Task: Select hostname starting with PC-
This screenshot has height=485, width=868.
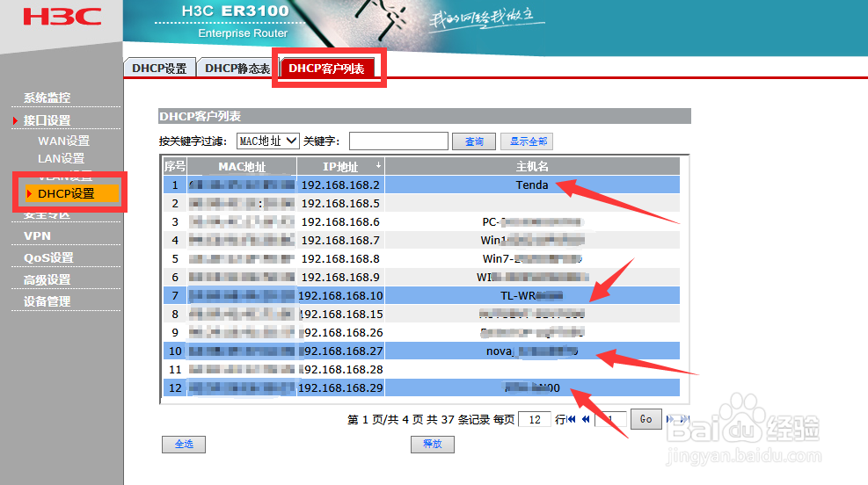Action: click(532, 221)
